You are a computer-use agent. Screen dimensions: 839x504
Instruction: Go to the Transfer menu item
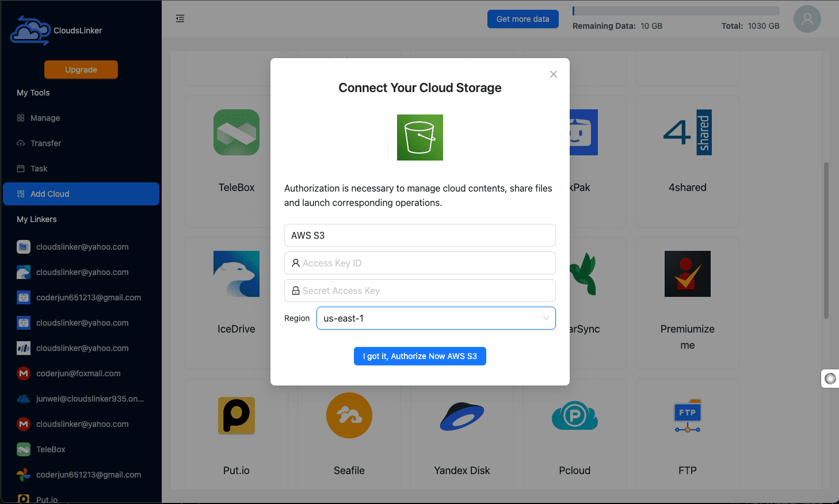click(81, 143)
